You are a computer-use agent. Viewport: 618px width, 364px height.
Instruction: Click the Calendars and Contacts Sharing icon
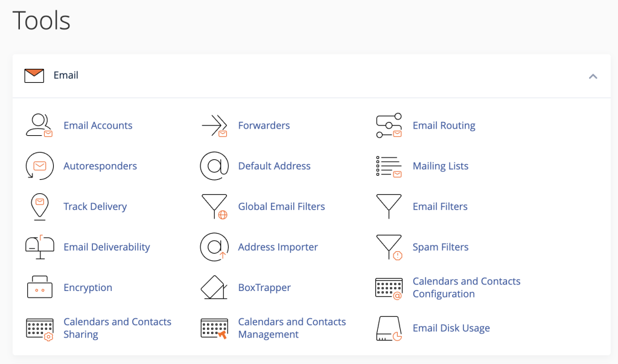[40, 329]
